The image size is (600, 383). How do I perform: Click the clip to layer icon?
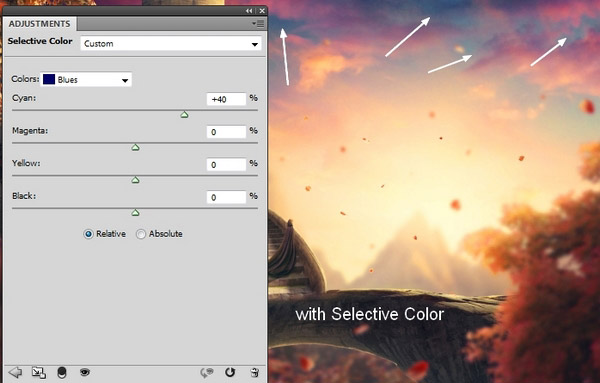pyautogui.click(x=62, y=372)
